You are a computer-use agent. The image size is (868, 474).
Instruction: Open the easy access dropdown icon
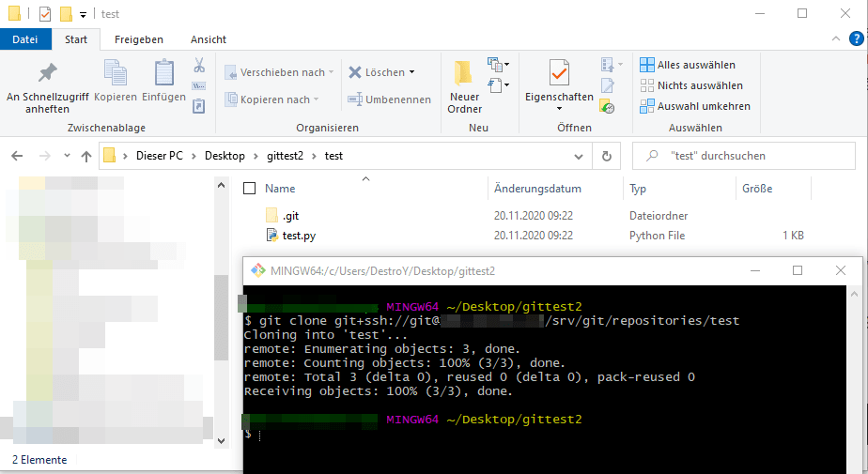(x=498, y=85)
